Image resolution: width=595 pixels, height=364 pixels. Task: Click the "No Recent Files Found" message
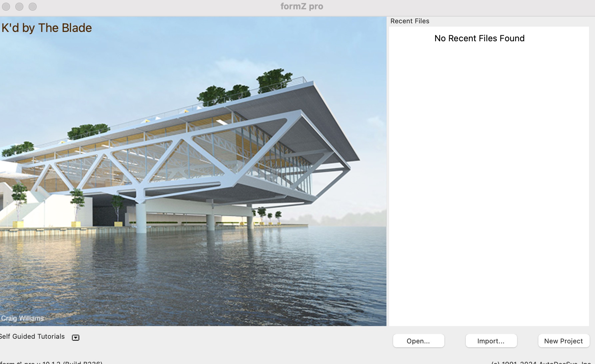[x=479, y=38]
